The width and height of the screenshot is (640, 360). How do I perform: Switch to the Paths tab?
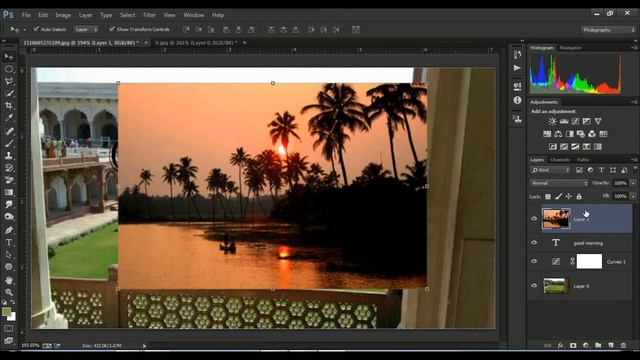[x=583, y=160]
